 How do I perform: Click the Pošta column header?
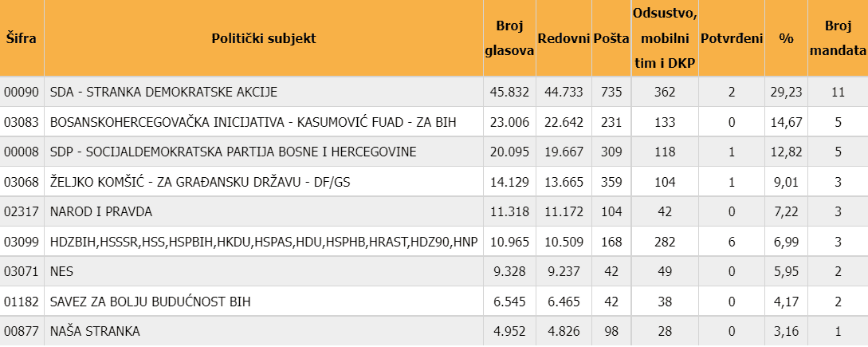click(611, 38)
